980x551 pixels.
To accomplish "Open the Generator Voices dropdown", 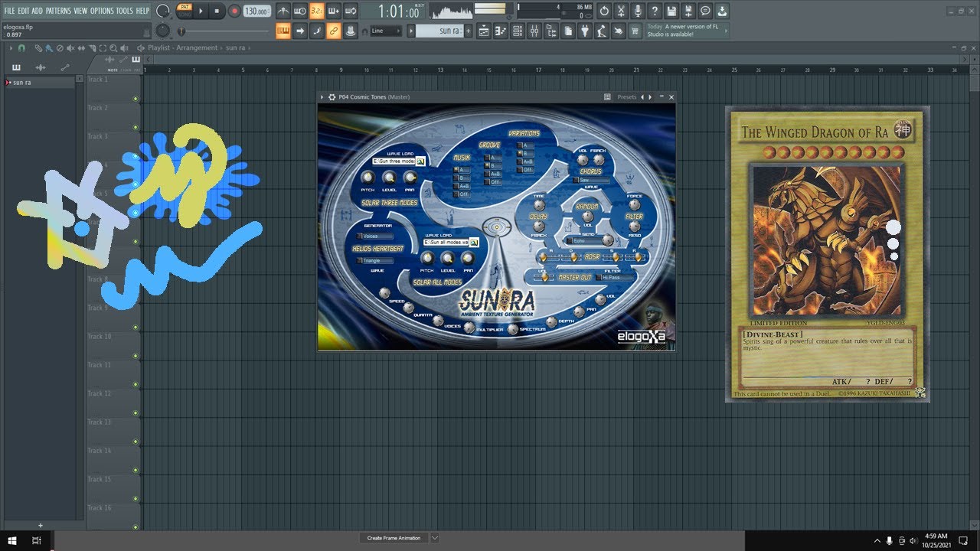I will point(375,236).
